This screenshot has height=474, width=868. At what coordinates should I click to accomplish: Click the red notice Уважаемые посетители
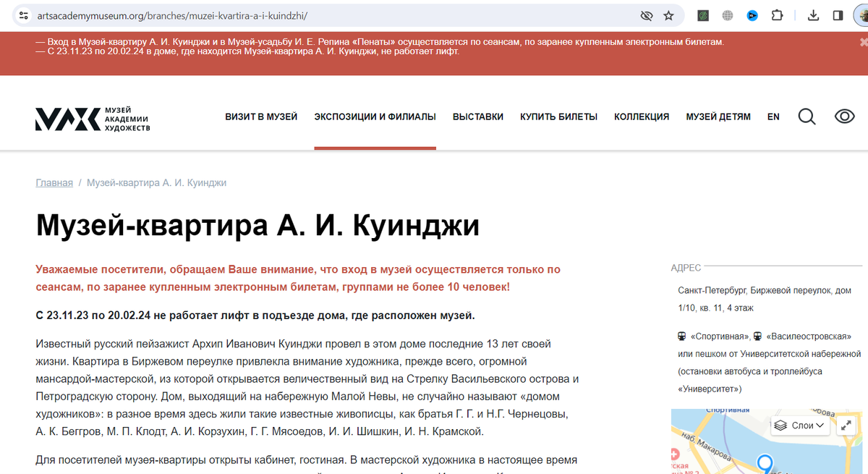[298, 279]
